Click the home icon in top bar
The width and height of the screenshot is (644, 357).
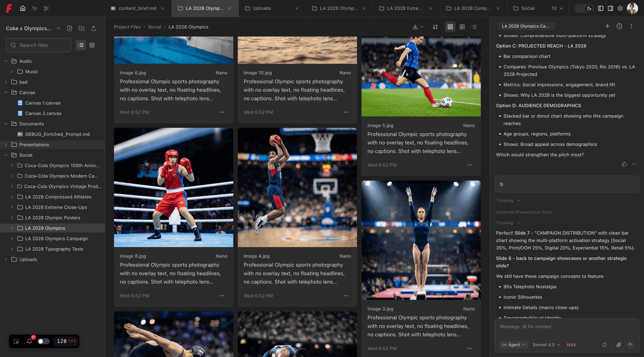click(22, 8)
